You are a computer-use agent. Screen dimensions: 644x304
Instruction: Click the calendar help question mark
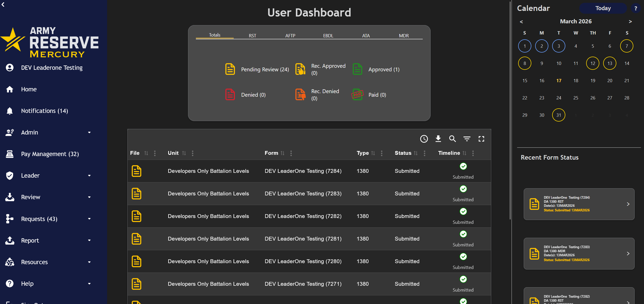click(636, 8)
